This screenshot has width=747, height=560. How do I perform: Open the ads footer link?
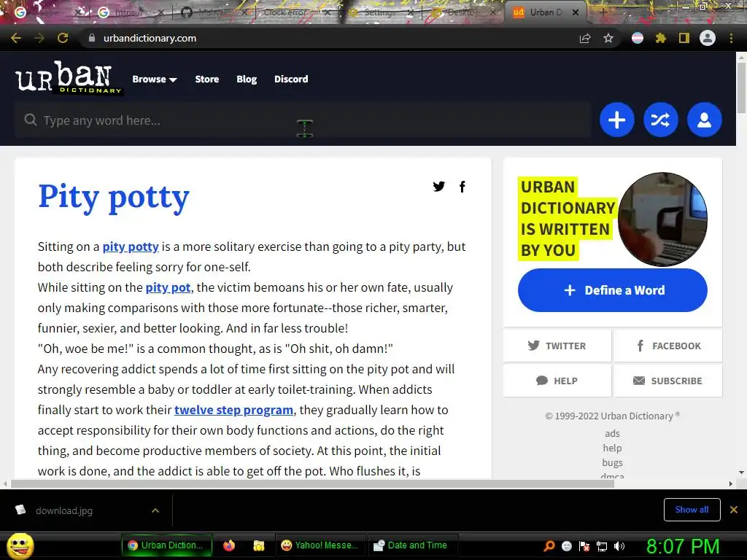[x=612, y=433]
